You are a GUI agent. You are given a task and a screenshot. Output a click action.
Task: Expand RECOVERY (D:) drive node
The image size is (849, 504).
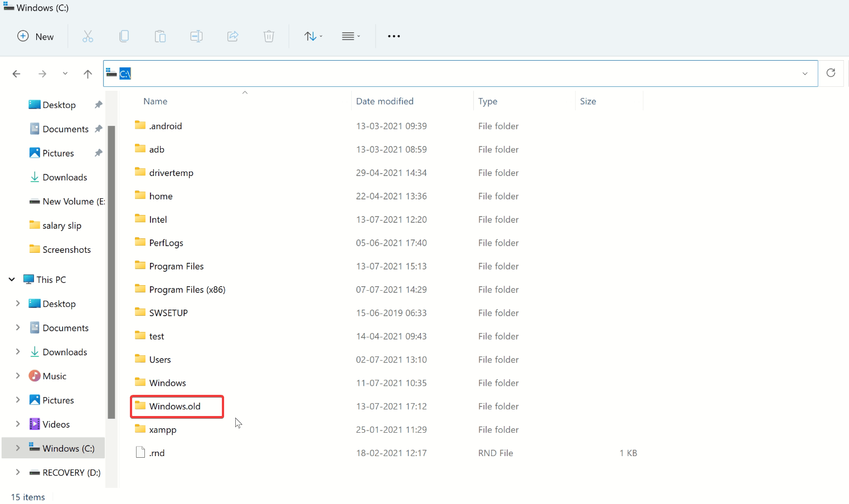pos(18,472)
